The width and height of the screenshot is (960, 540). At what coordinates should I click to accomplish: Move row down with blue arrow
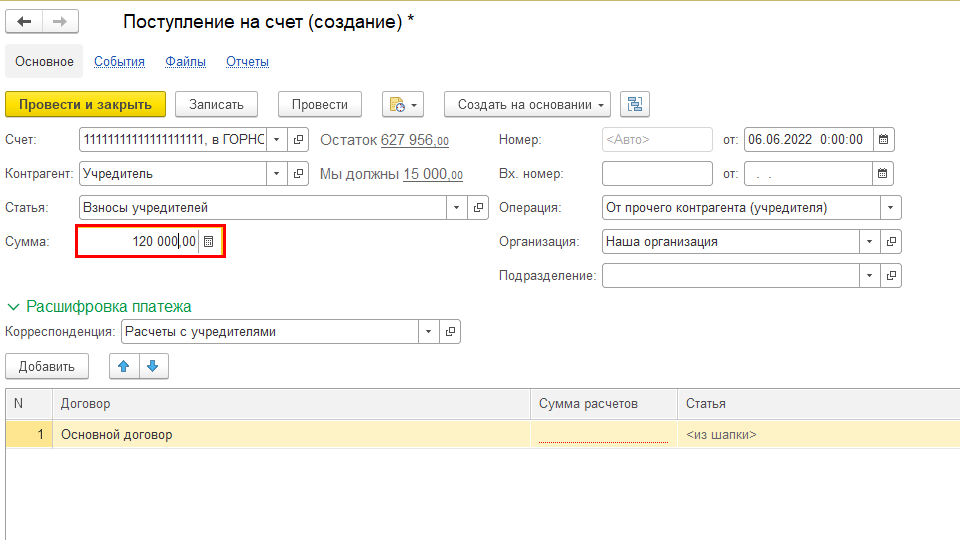coord(153,366)
